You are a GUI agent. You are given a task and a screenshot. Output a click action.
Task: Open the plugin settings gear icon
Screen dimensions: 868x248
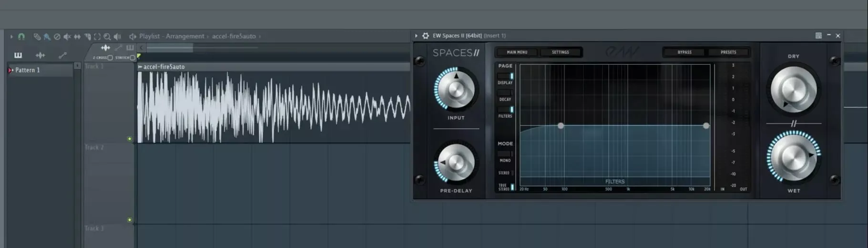pyautogui.click(x=426, y=36)
